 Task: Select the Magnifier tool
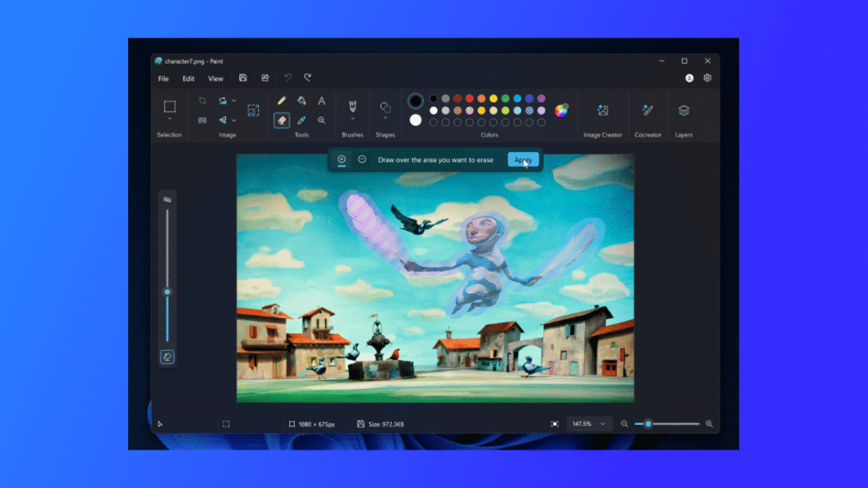click(x=322, y=120)
